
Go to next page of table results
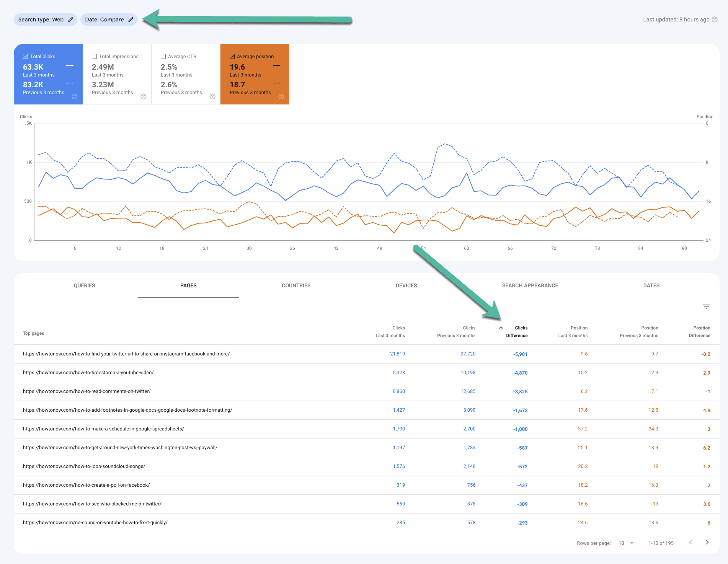[707, 542]
